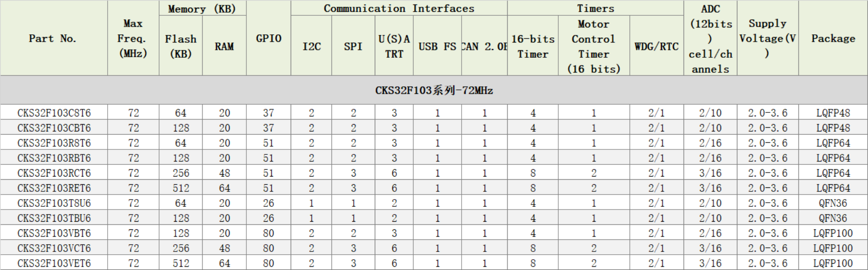Select the Supply Voltage header cell
This screenshot has height=270, width=868.
[768, 38]
